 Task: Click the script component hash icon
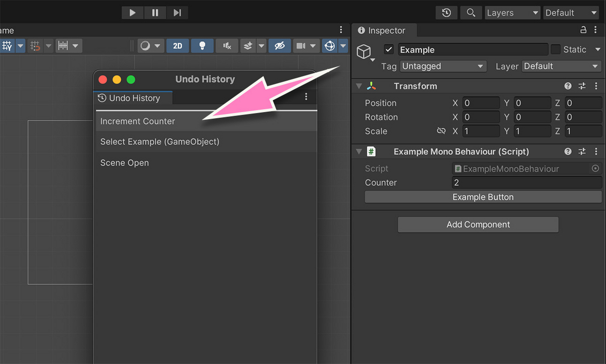coord(372,151)
